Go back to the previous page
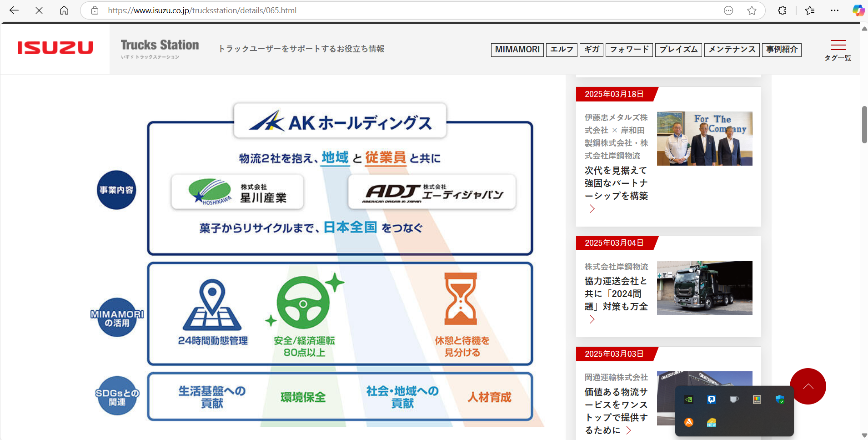The image size is (868, 440). coord(14,10)
